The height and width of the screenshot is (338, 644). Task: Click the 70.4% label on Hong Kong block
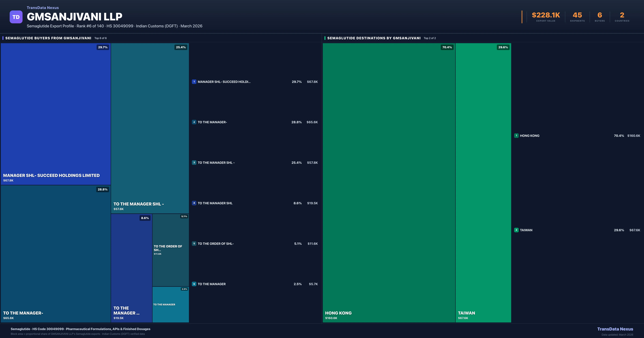(x=447, y=47)
